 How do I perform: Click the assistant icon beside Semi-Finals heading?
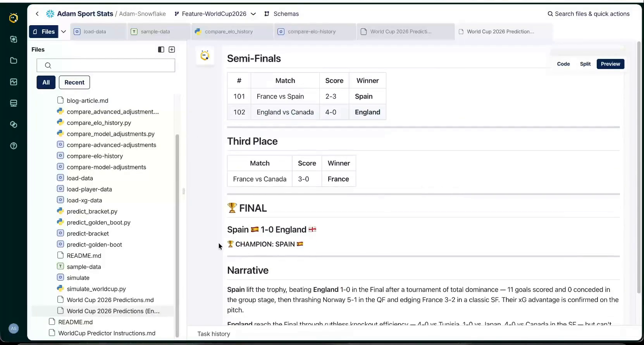tap(205, 55)
